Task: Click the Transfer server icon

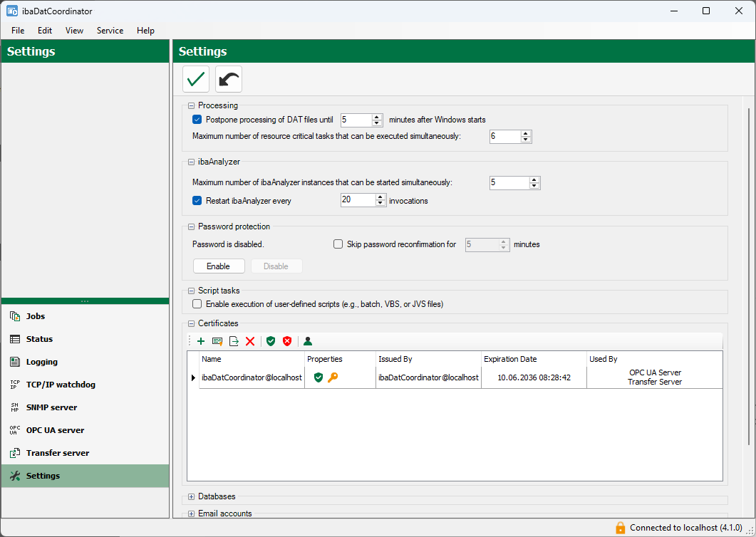Action: click(15, 453)
